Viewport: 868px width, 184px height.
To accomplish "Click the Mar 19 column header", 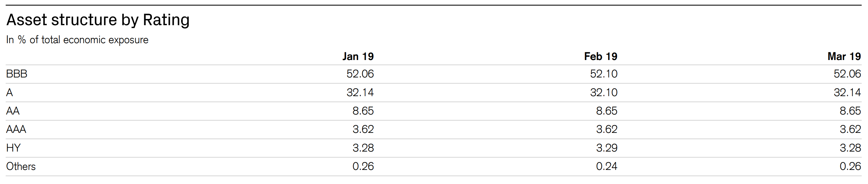I will click(x=844, y=56).
